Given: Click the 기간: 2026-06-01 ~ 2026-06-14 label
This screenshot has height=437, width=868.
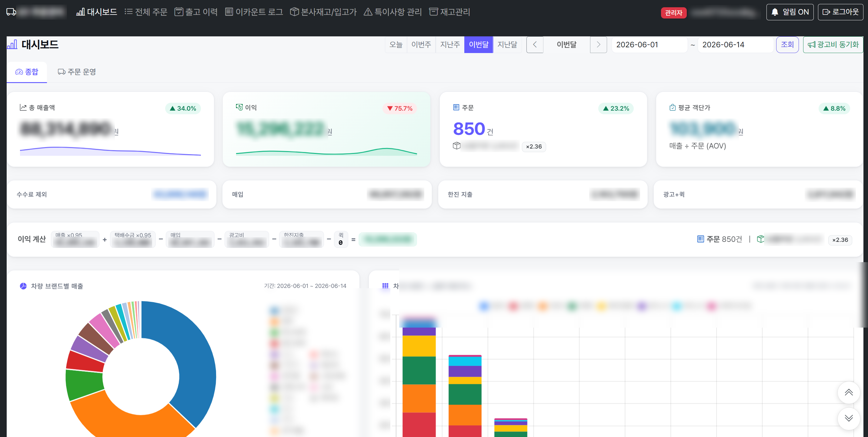Looking at the screenshot, I should tap(305, 286).
